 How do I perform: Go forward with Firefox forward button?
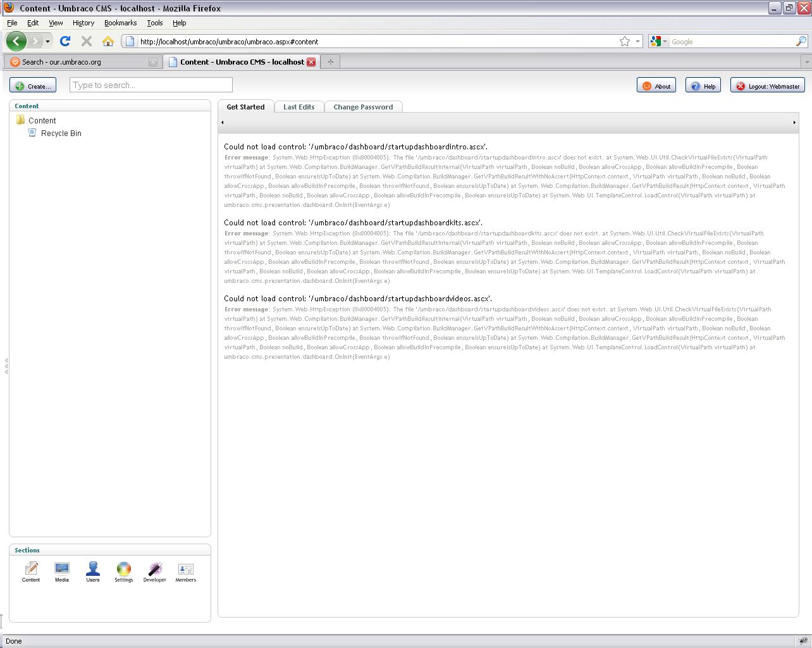coord(35,41)
